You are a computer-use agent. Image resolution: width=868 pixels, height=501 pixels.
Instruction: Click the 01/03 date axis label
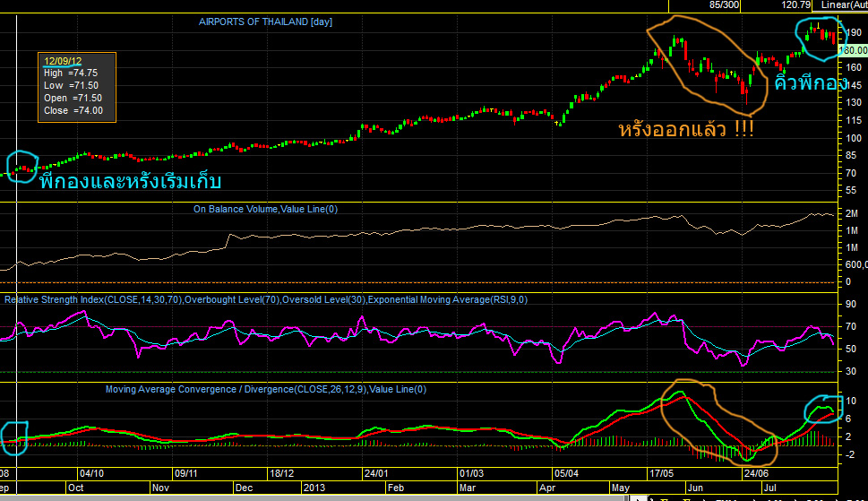pyautogui.click(x=472, y=473)
